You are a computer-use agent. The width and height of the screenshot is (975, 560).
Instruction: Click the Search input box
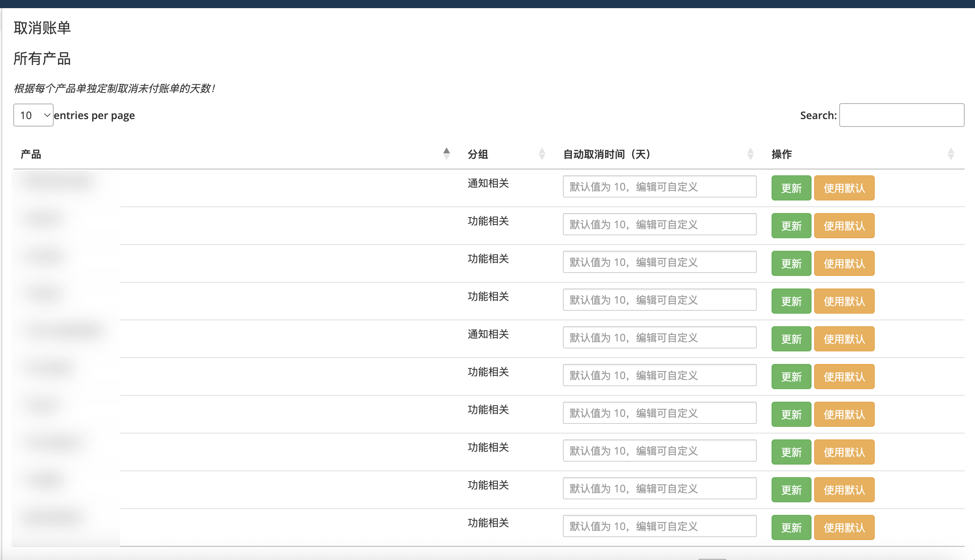coord(901,115)
